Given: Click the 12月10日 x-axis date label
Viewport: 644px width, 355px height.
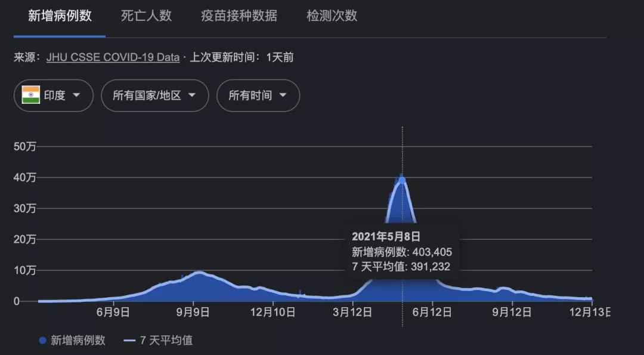Looking at the screenshot, I should tap(273, 312).
